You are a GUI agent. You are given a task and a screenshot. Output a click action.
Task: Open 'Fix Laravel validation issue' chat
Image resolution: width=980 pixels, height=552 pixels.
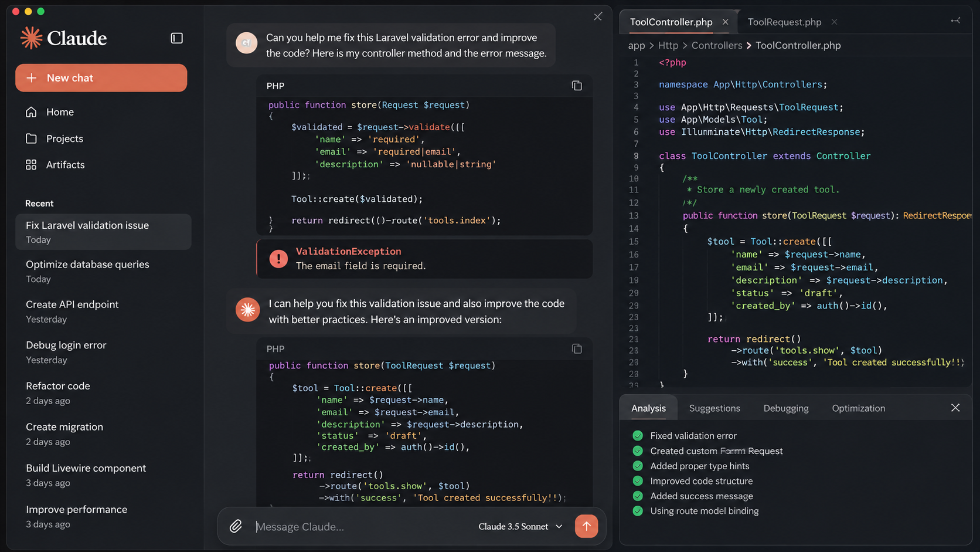click(103, 232)
